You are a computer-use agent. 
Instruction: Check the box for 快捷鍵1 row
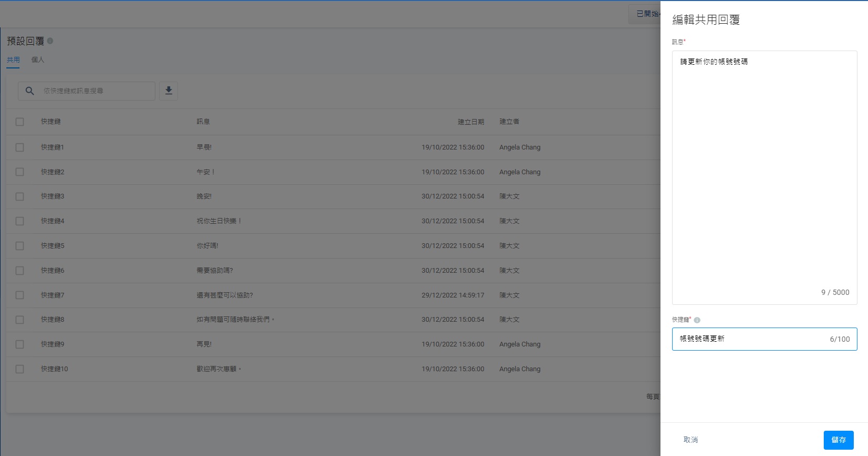coord(20,147)
